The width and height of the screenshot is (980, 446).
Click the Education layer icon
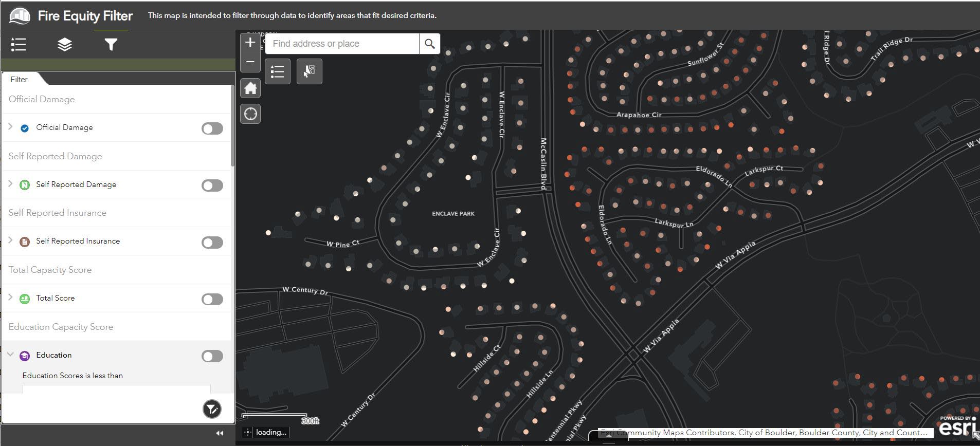click(24, 356)
